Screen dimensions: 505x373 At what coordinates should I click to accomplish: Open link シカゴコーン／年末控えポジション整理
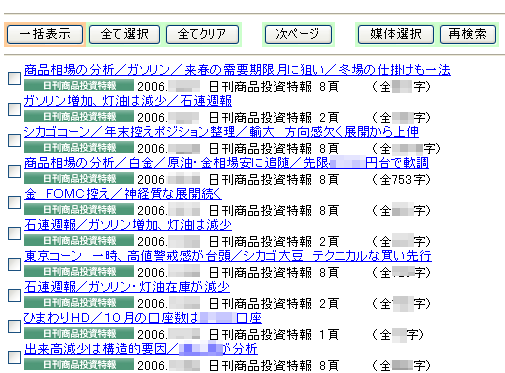221,132
